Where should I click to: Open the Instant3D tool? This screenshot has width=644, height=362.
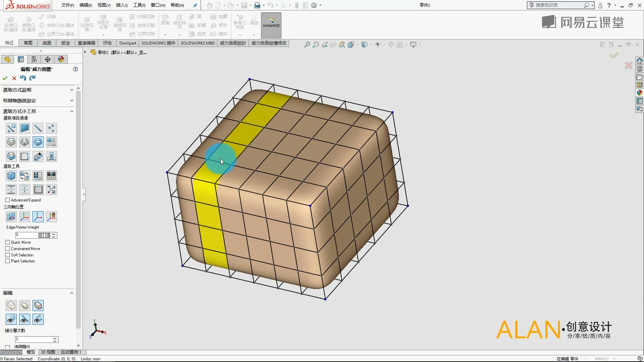(x=271, y=22)
